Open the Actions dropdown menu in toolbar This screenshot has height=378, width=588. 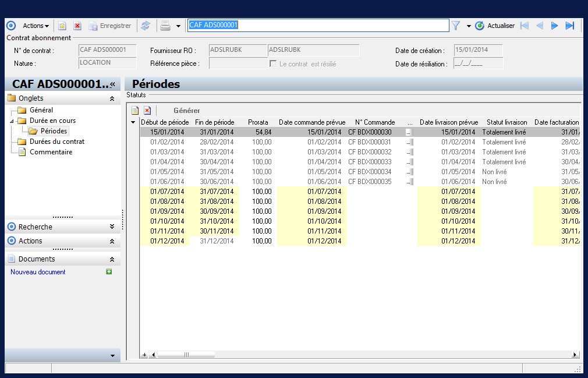36,26
